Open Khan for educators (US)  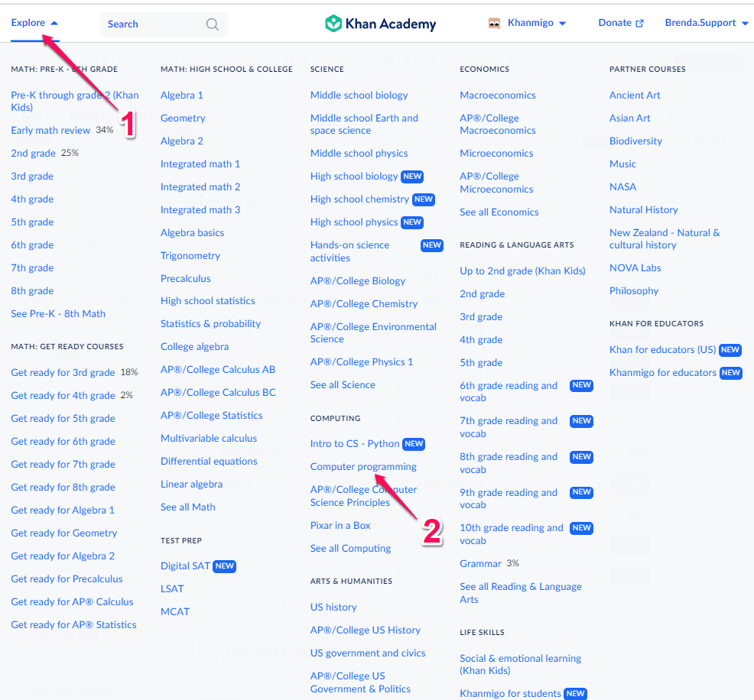coord(663,350)
